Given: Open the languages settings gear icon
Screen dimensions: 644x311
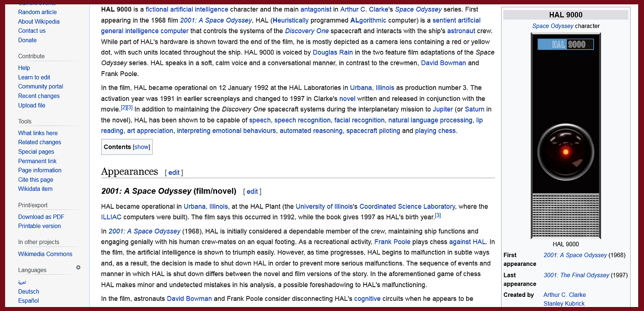Looking at the screenshot, I should pyautogui.click(x=78, y=268).
